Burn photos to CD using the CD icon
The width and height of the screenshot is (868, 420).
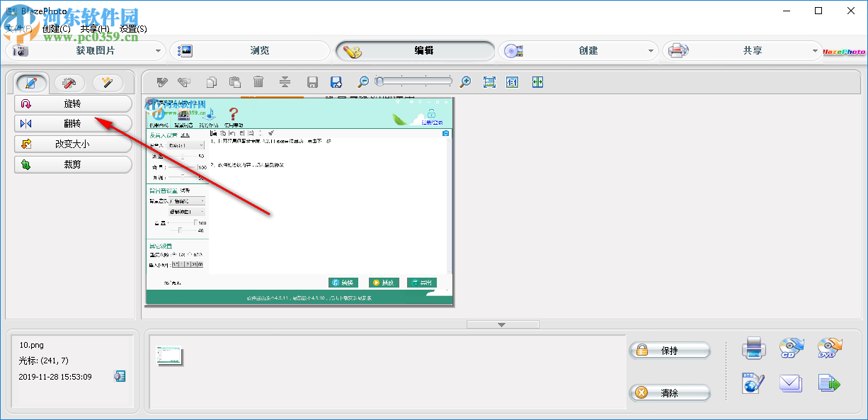pyautogui.click(x=791, y=348)
